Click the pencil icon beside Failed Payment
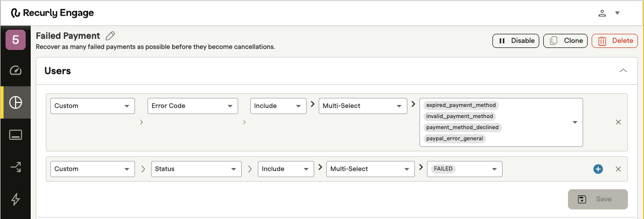Screen dimensions: 644x219 110,36
